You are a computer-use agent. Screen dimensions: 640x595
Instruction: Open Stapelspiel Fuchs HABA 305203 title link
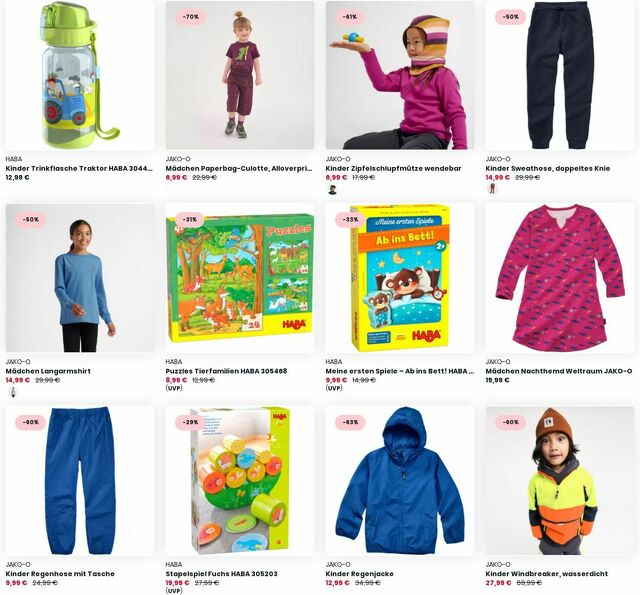(x=222, y=574)
